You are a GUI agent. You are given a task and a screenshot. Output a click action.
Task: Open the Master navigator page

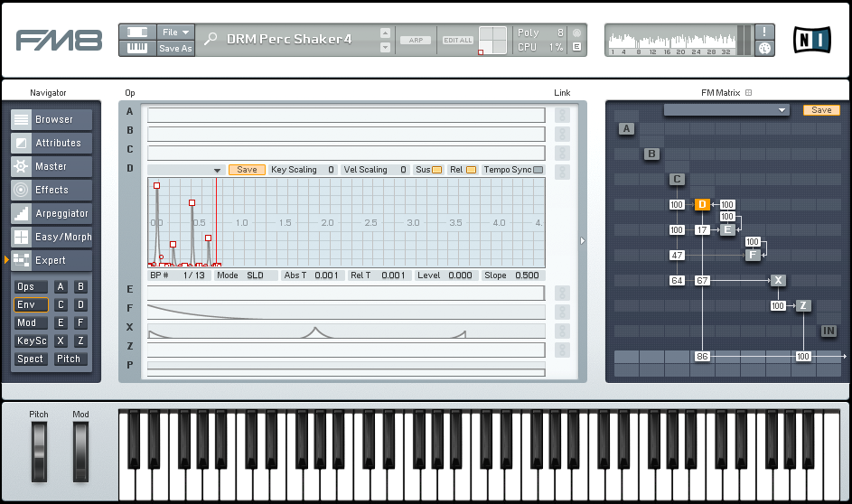[x=51, y=166]
